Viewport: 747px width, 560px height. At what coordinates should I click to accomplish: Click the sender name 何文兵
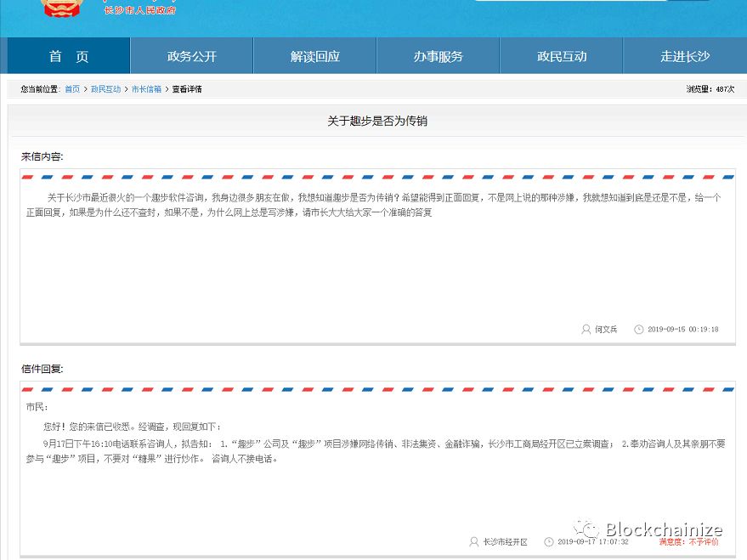(606, 329)
